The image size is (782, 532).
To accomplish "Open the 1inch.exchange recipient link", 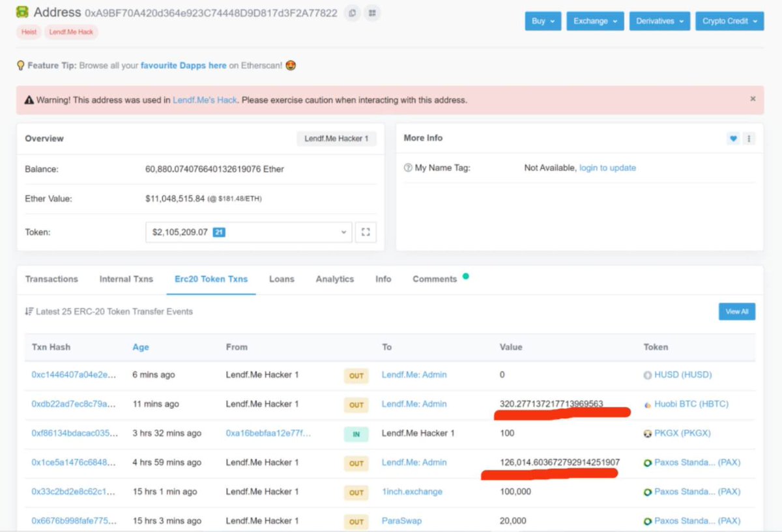I will click(x=412, y=492).
